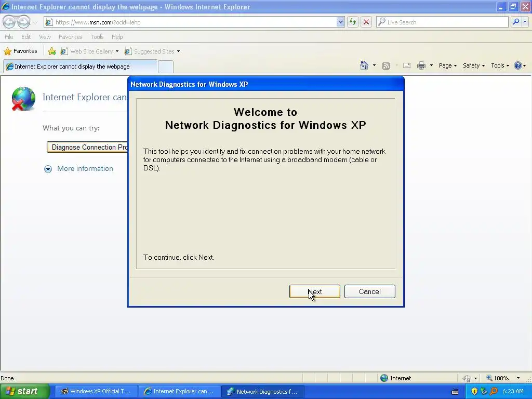The width and height of the screenshot is (532, 399).
Task: Expand the Suggested Sites dropdown arrow
Action: 179,51
